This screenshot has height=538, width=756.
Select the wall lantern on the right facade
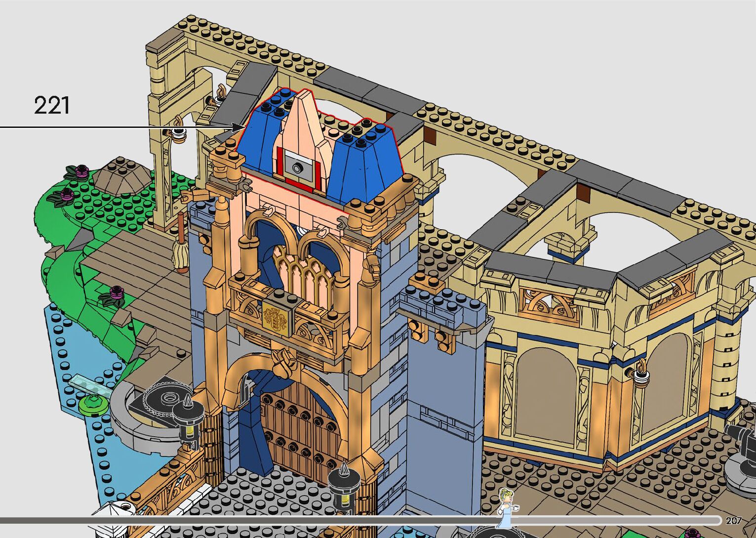[x=640, y=375]
